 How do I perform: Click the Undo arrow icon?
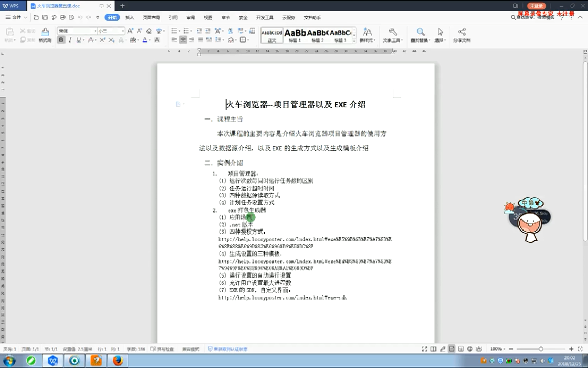click(x=80, y=17)
